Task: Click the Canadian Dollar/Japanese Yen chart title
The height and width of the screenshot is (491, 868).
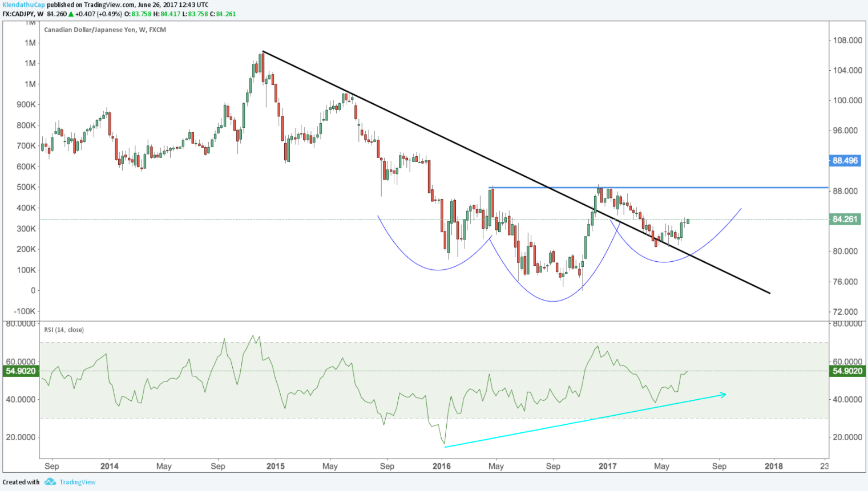Action: click(x=104, y=30)
